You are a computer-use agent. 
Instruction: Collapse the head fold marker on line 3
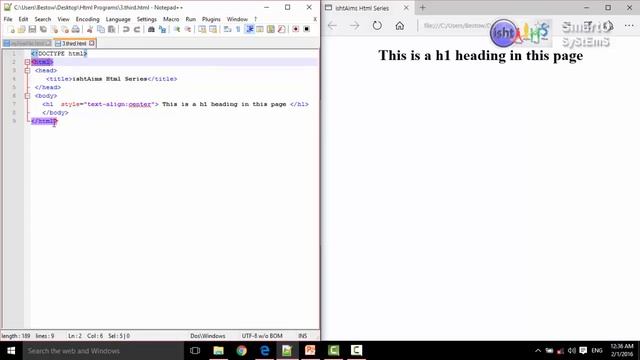click(27, 71)
